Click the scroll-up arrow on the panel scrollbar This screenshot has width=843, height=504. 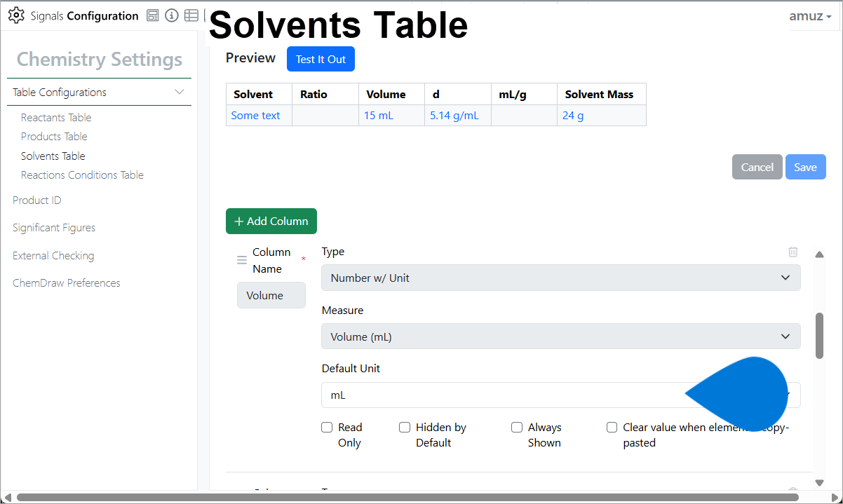tap(819, 254)
